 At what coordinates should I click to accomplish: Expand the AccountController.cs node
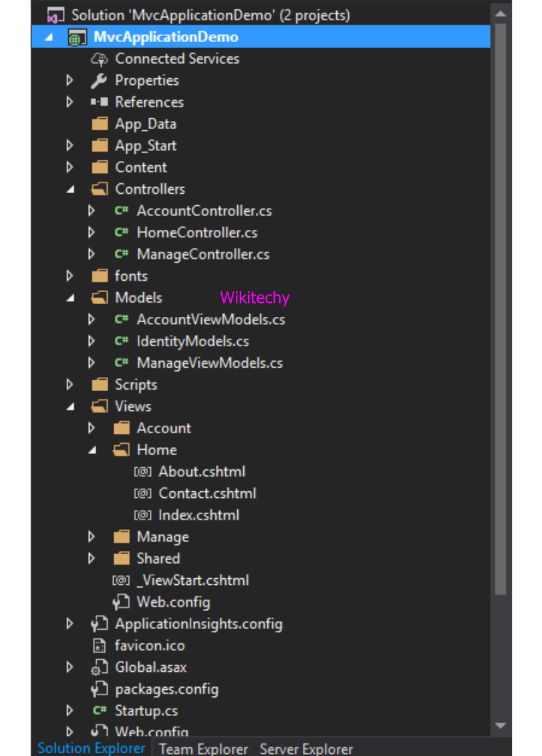point(92,211)
